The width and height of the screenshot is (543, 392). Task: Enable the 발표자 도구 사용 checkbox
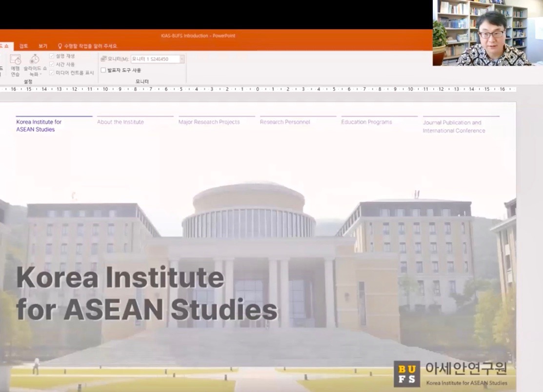(x=103, y=70)
